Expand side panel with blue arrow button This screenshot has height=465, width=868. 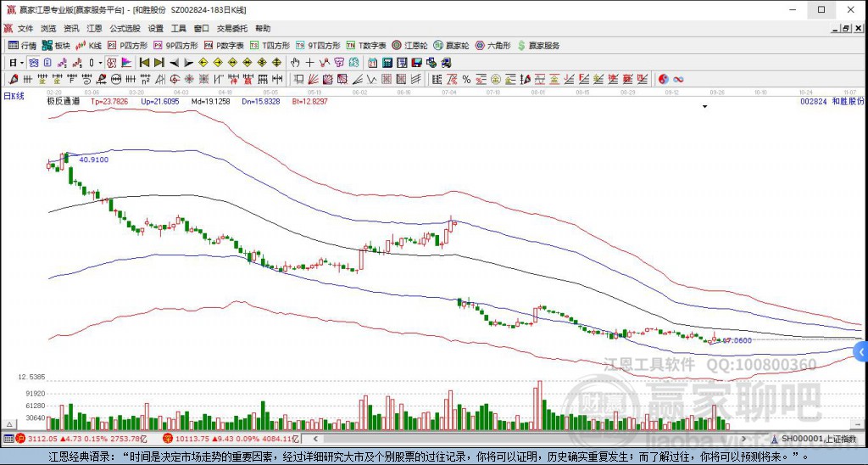861,352
